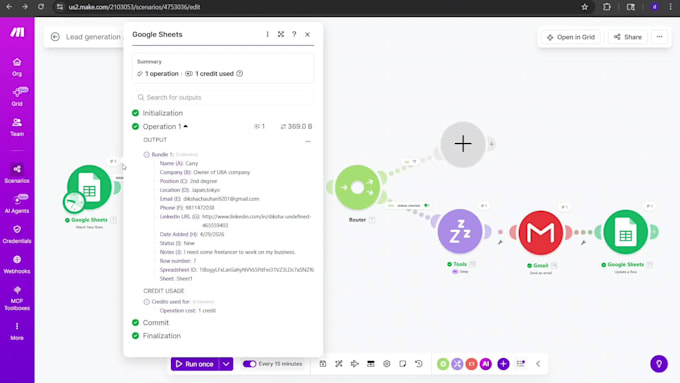The width and height of the screenshot is (680, 383).
Task: Click the Router module
Action: click(357, 187)
